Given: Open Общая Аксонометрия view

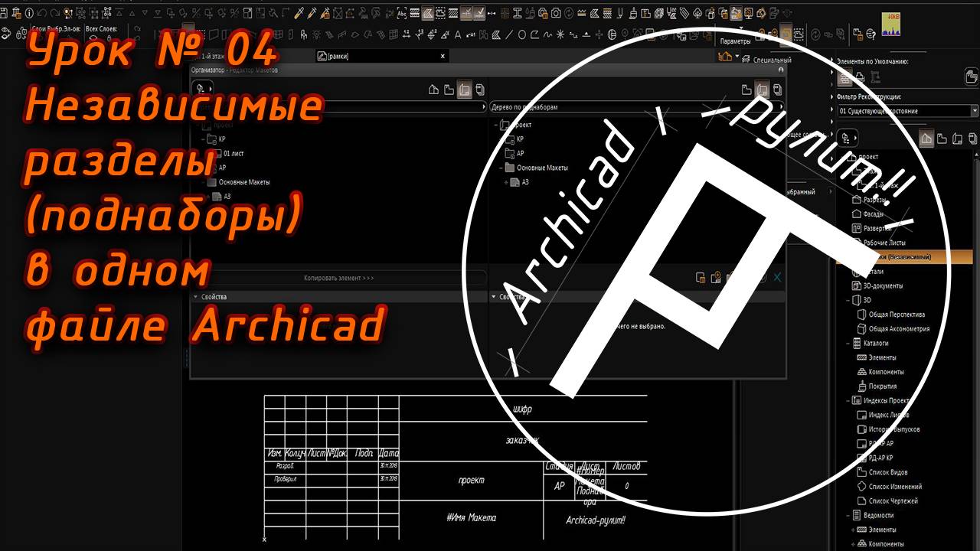Looking at the screenshot, I should coord(899,329).
